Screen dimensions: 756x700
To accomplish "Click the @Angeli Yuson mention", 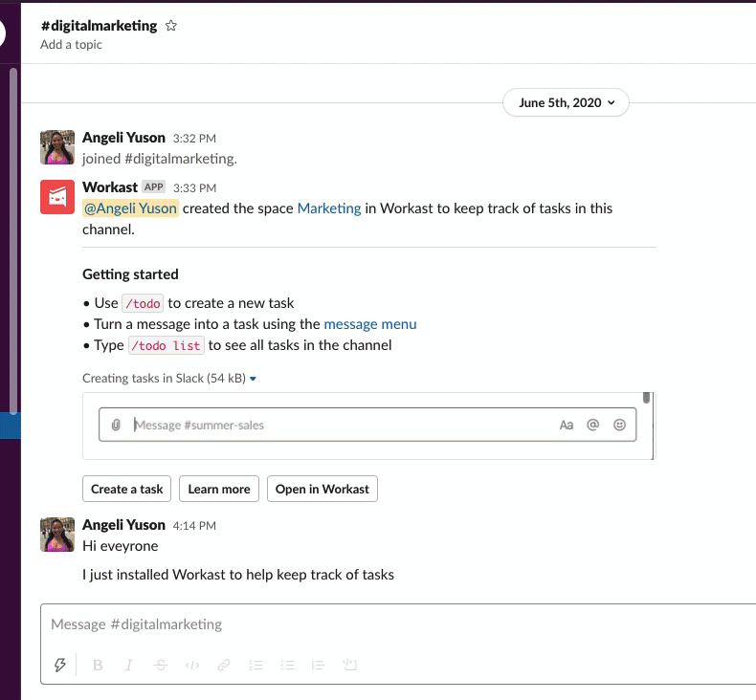I will (x=131, y=208).
